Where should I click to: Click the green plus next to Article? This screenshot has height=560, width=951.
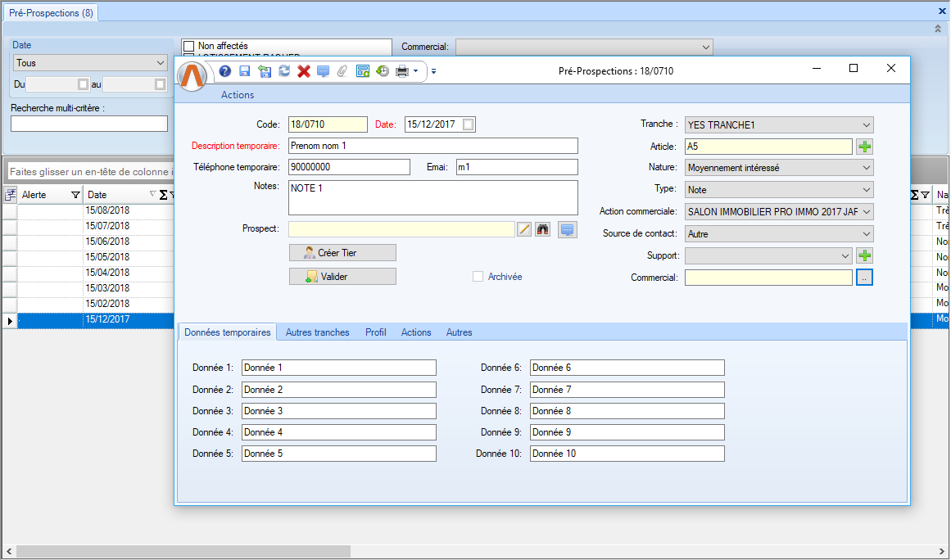pos(865,147)
